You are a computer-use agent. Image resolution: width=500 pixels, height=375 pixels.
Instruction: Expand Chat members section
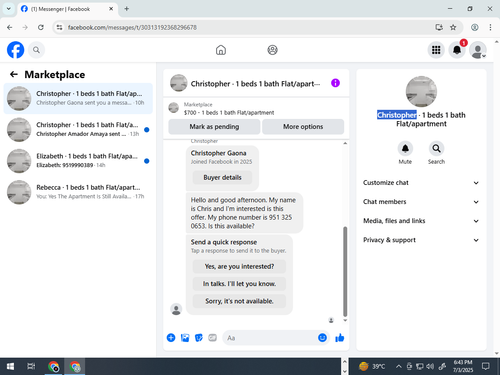421,202
